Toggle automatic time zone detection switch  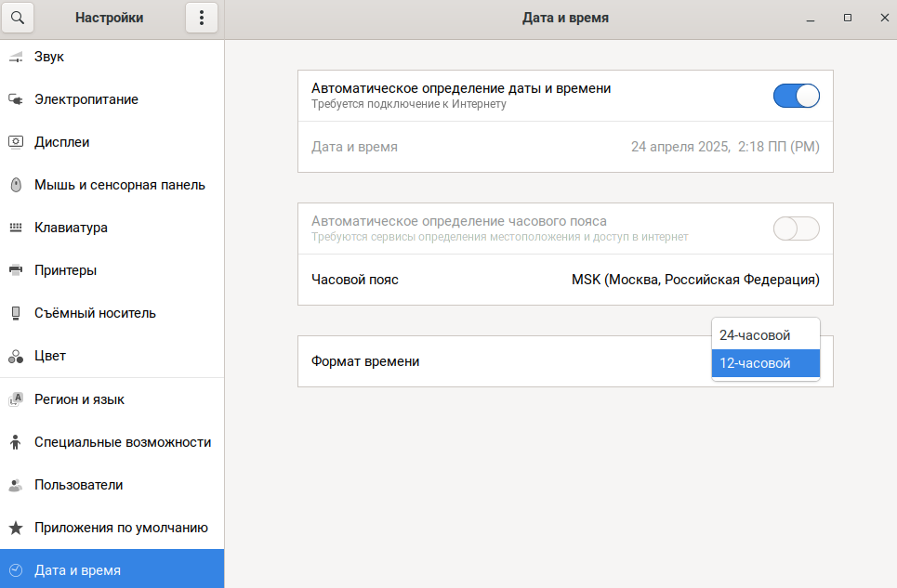click(x=796, y=229)
